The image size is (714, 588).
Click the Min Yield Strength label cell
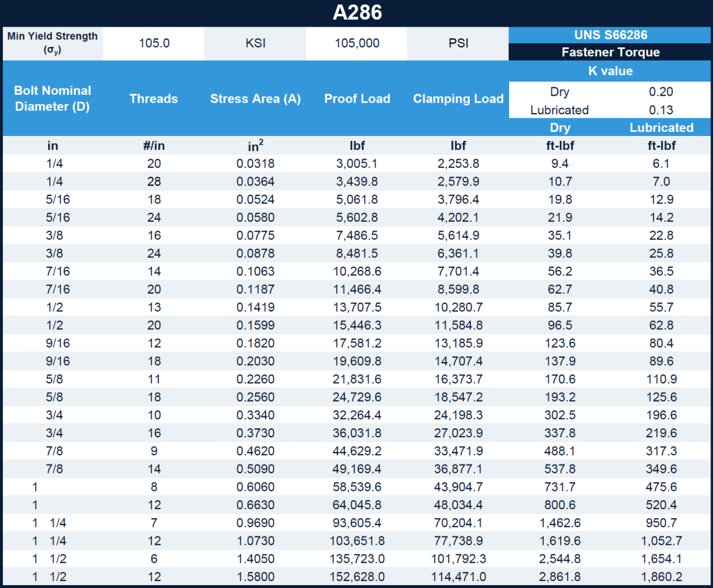[x=53, y=43]
